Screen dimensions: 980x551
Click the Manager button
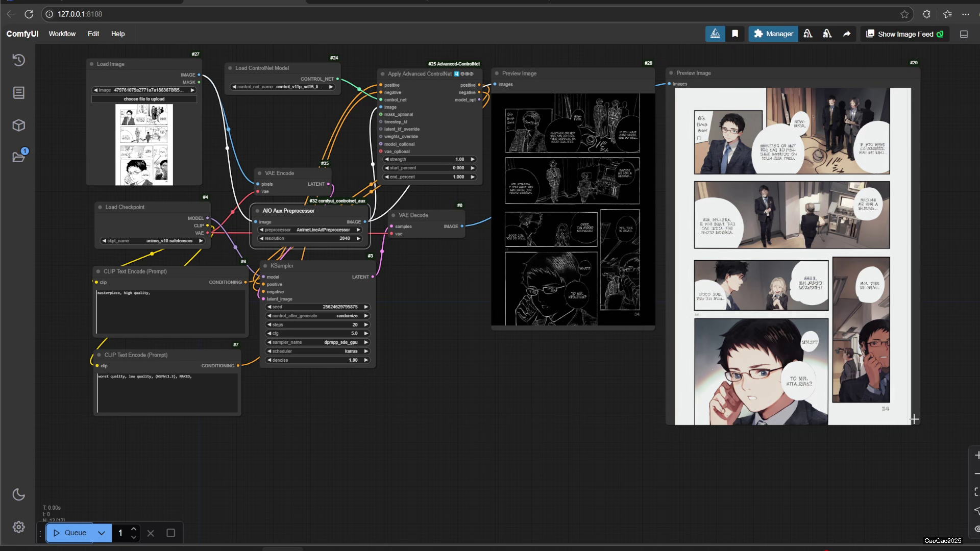pyautogui.click(x=773, y=34)
